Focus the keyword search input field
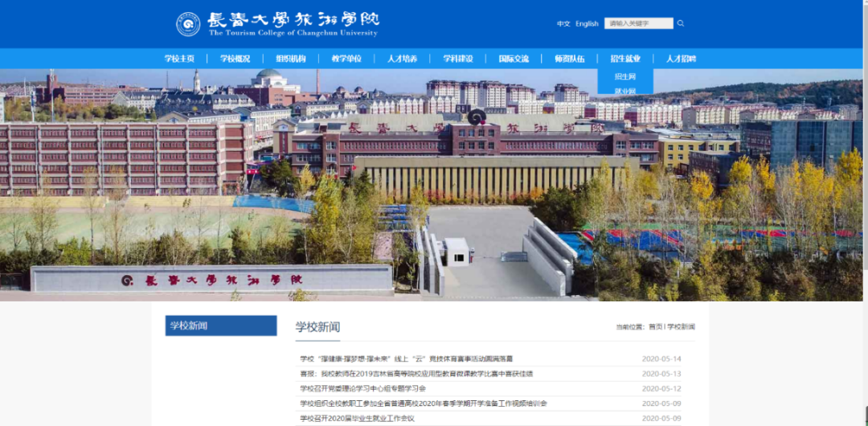 tap(639, 23)
